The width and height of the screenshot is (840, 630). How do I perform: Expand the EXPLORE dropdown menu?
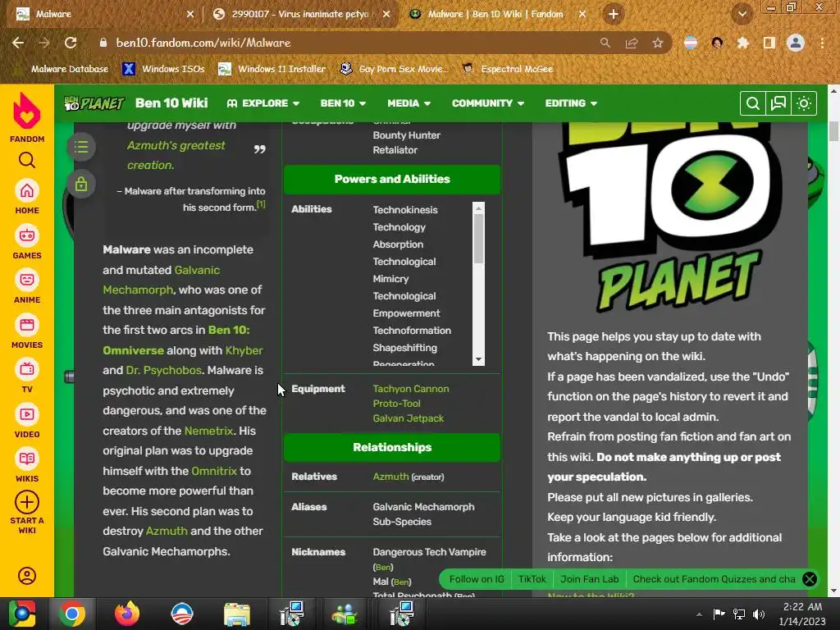point(263,103)
